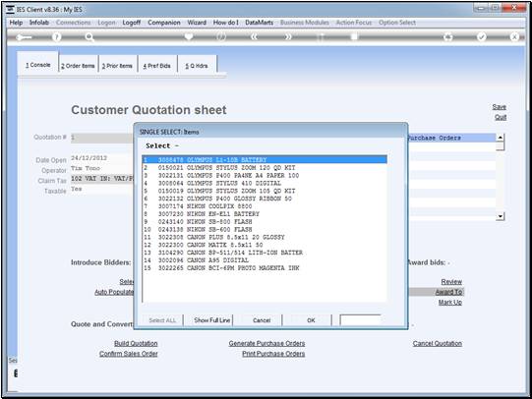This screenshot has height=399, width=532.
Task: Select NIKON SB-600 FLASH row
Action: pos(265,230)
